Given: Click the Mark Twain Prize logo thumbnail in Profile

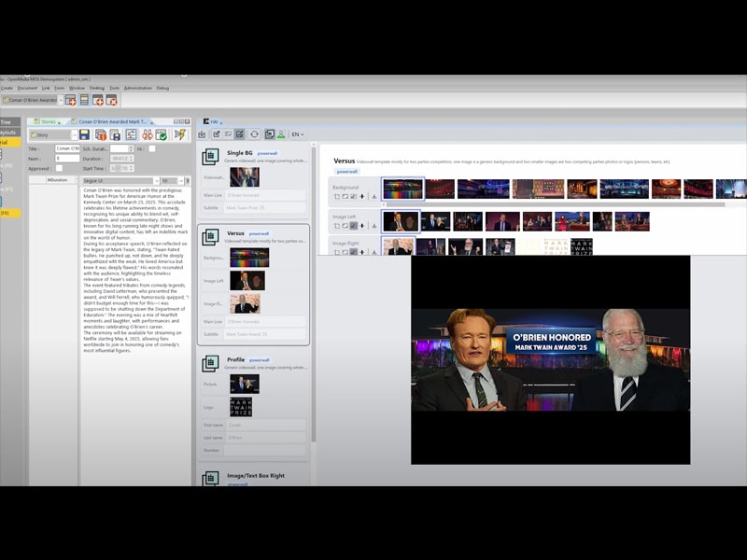Looking at the screenshot, I should 241,407.
